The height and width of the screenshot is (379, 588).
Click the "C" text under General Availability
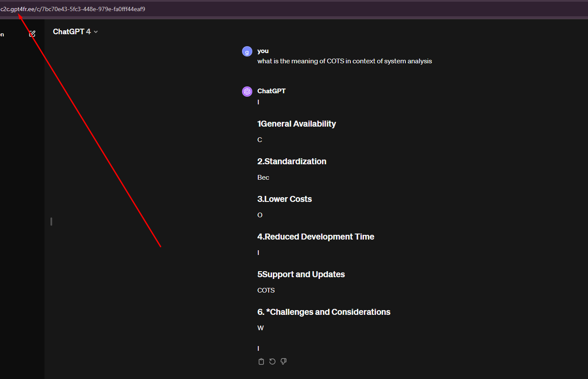click(x=260, y=140)
